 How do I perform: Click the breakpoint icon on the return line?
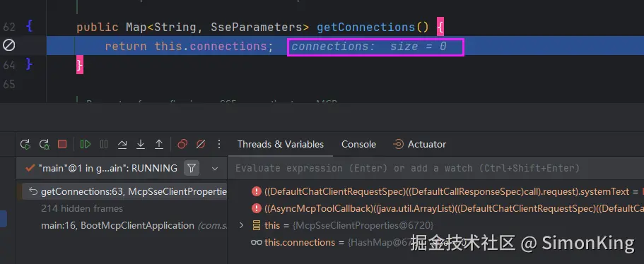[x=9, y=45]
